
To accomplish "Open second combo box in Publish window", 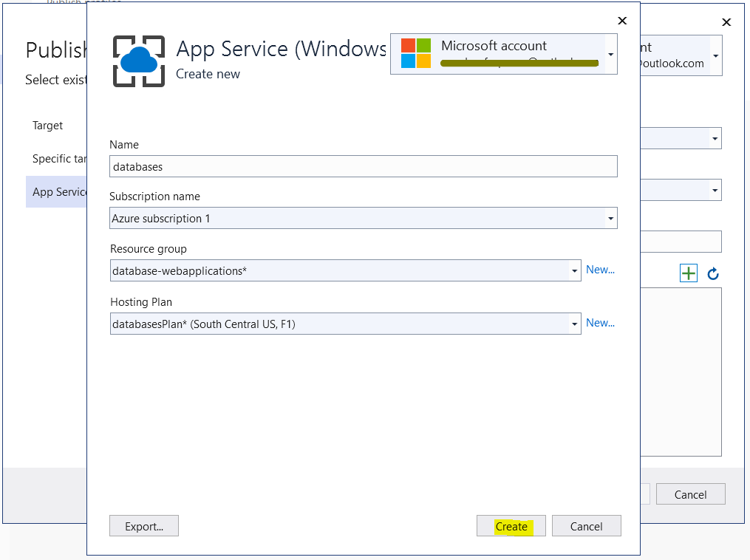I will coord(681,190).
